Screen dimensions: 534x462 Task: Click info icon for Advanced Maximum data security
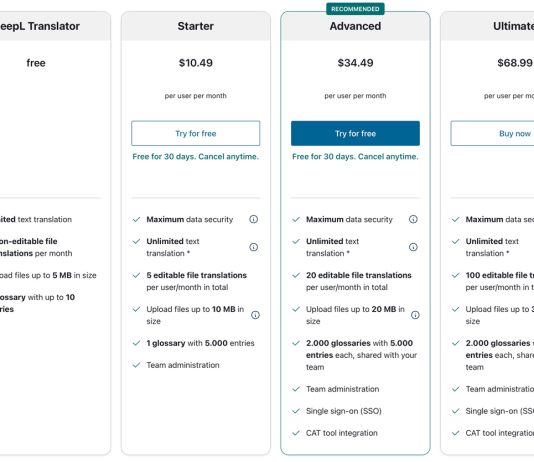[413, 219]
